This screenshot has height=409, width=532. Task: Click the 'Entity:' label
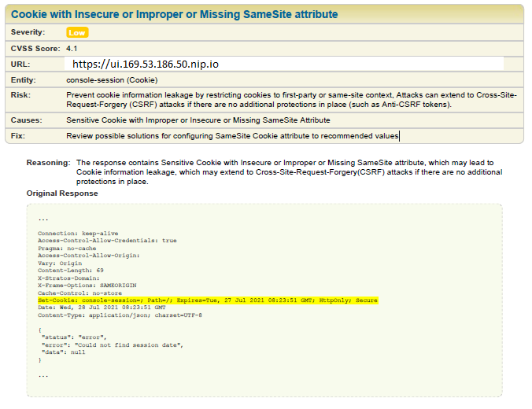point(23,80)
